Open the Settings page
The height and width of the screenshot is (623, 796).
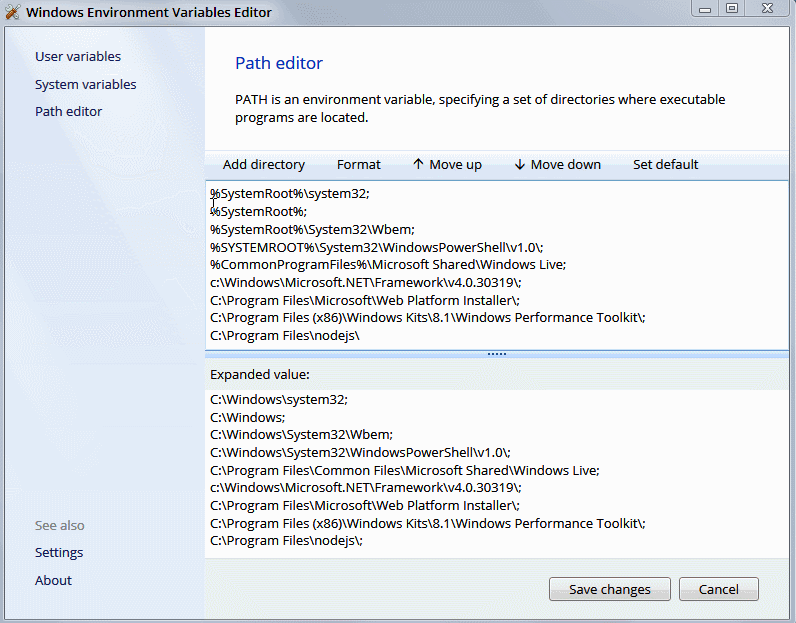(59, 552)
